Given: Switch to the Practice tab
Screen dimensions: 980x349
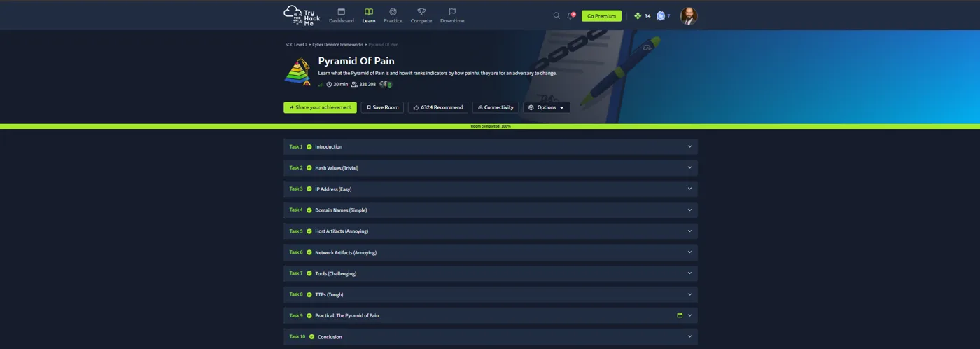Looking at the screenshot, I should (393, 15).
